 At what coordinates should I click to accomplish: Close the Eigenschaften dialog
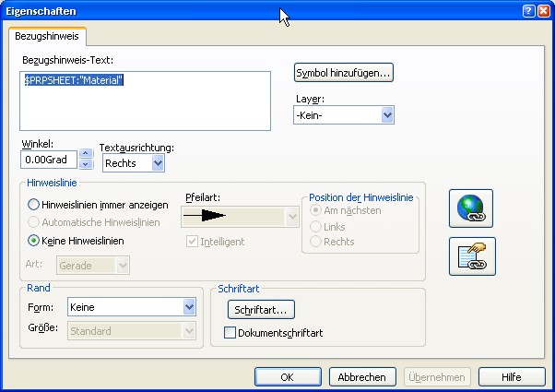(544, 11)
